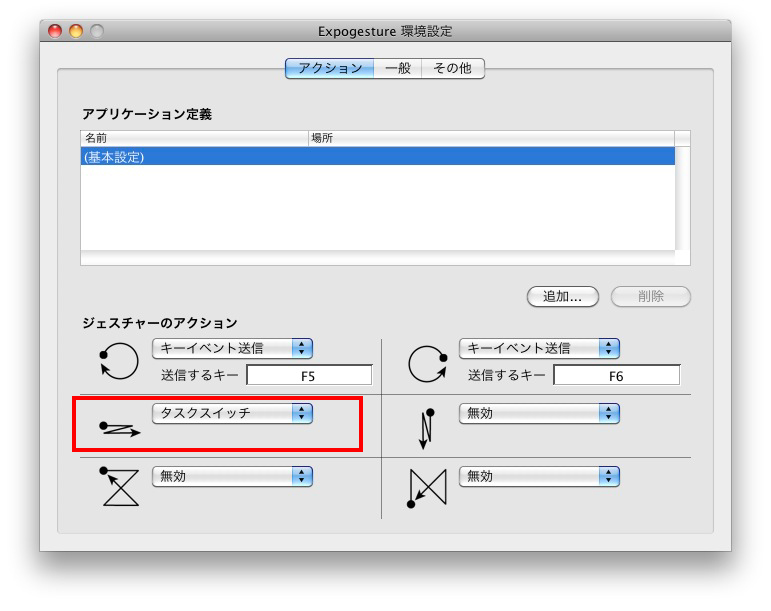
Task: Click the 追加... button
Action: (x=563, y=296)
